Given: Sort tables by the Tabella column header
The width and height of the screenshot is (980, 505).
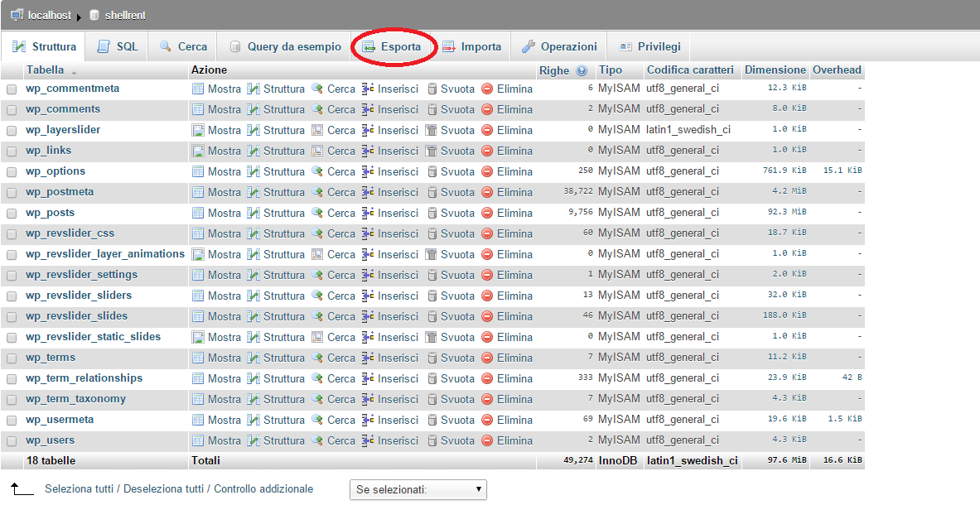Looking at the screenshot, I should [45, 70].
